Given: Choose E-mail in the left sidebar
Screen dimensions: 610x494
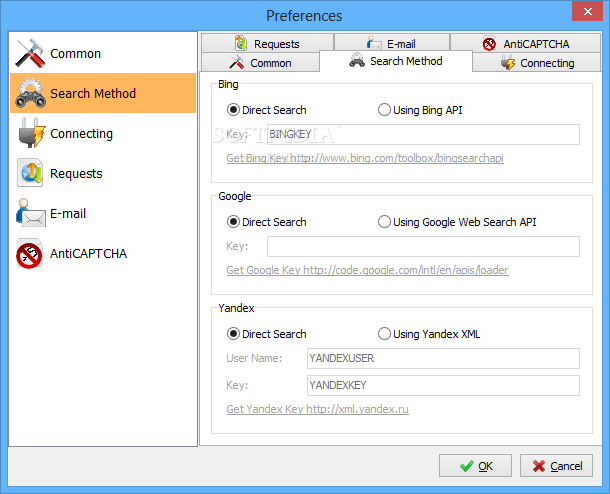Looking at the screenshot, I should click(103, 213).
